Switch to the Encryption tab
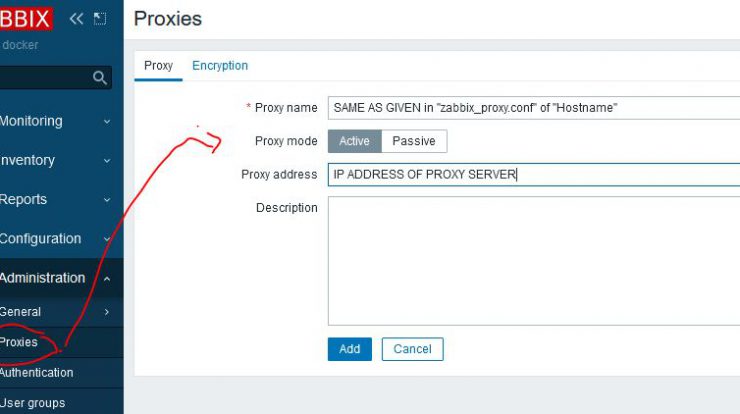Image resolution: width=740 pixels, height=414 pixels. click(x=220, y=66)
